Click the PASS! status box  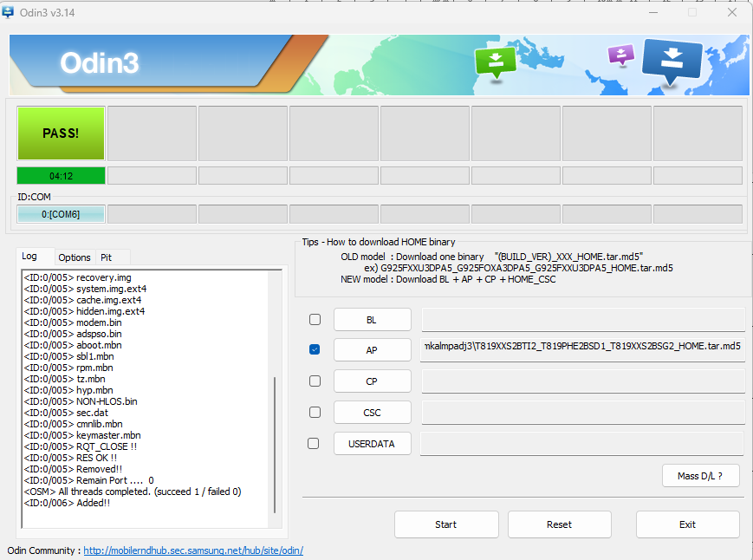pos(60,133)
